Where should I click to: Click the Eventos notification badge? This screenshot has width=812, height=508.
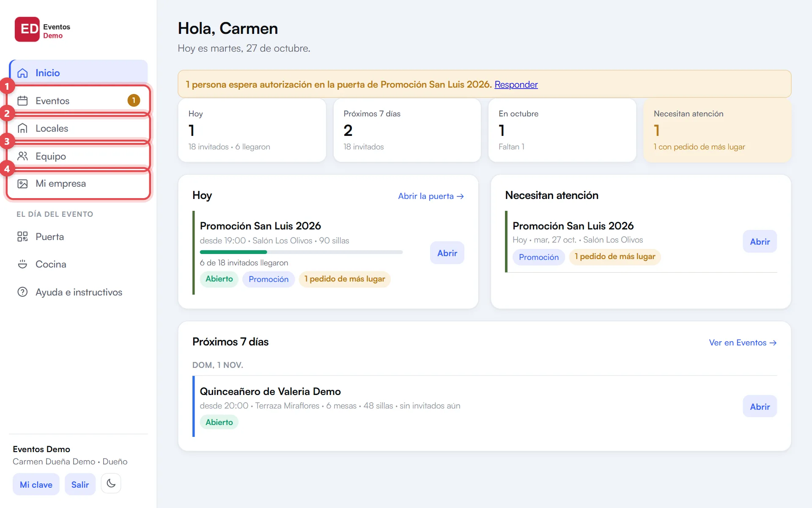134,100
